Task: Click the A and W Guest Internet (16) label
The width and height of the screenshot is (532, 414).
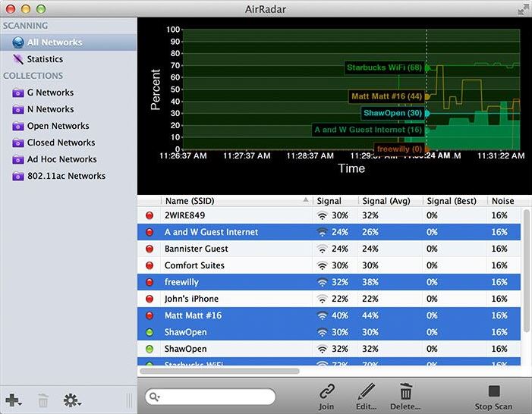Action: [368, 130]
